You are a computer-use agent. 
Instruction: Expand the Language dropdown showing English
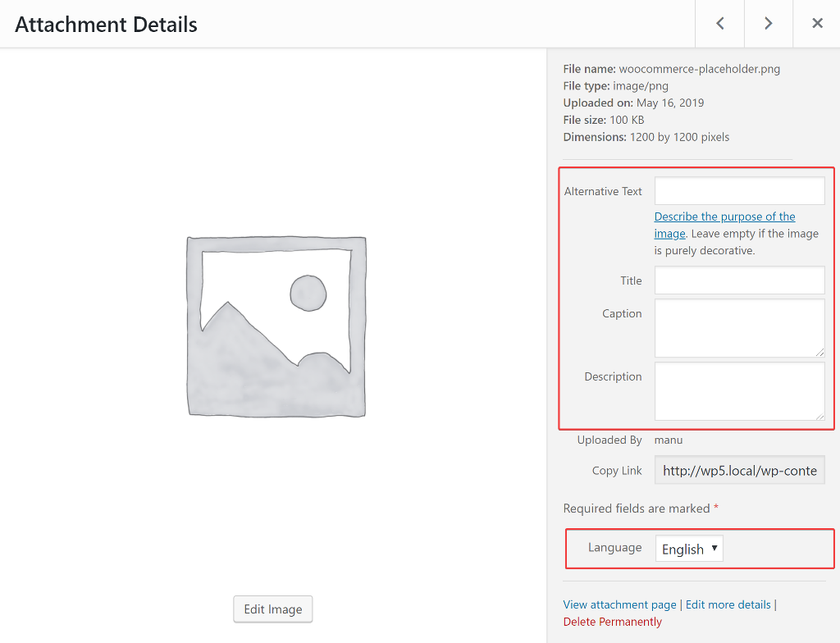pos(689,549)
